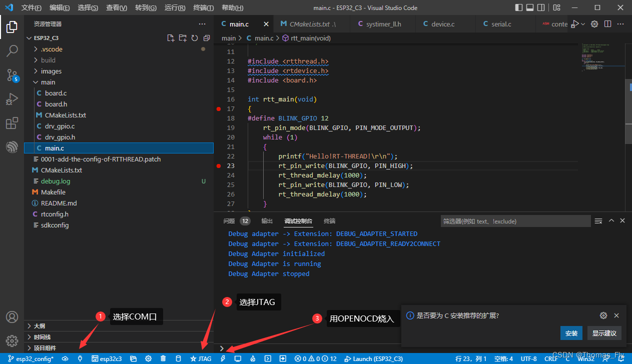Expand the images folder
Viewport: 632px width, 364px height.
[x=119, y=71]
